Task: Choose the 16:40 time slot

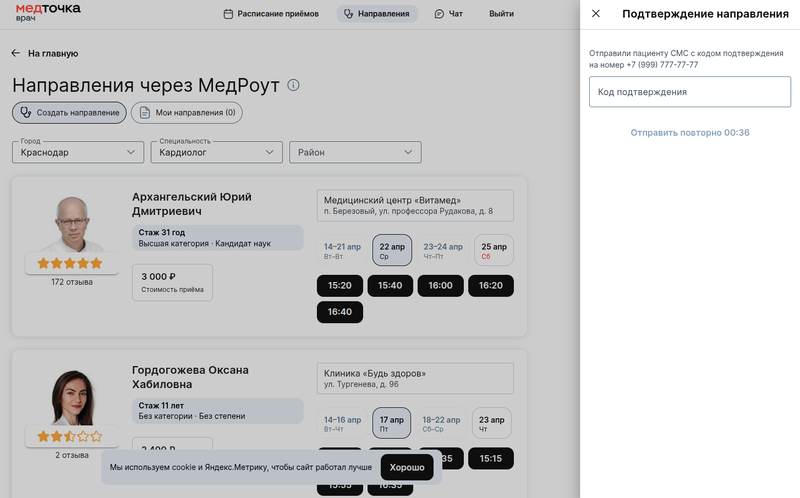Action: [340, 312]
